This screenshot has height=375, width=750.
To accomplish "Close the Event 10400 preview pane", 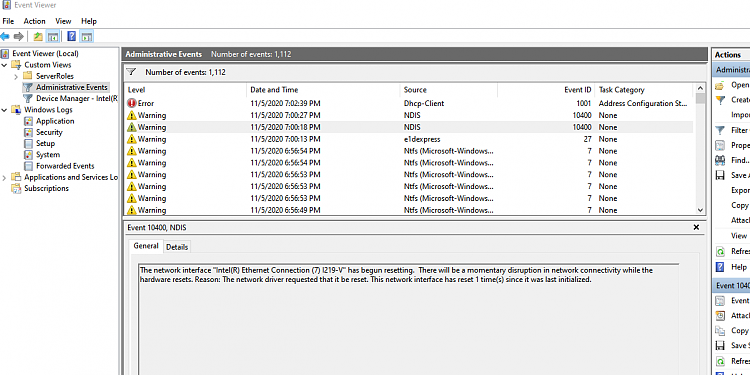I will [696, 228].
